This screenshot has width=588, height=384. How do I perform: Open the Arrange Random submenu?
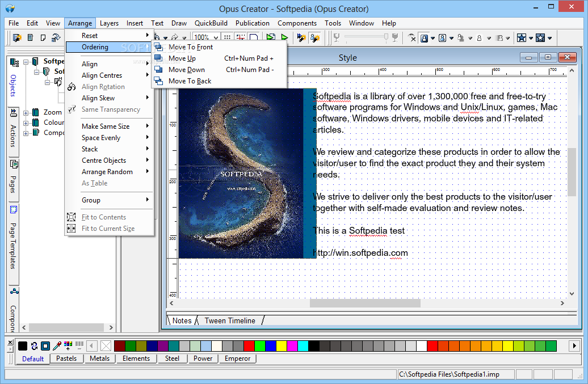[110, 172]
